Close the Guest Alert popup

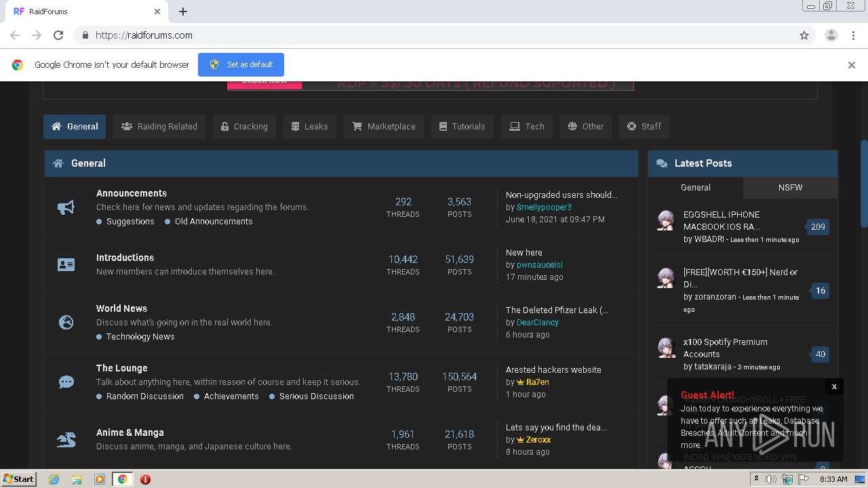tap(834, 386)
